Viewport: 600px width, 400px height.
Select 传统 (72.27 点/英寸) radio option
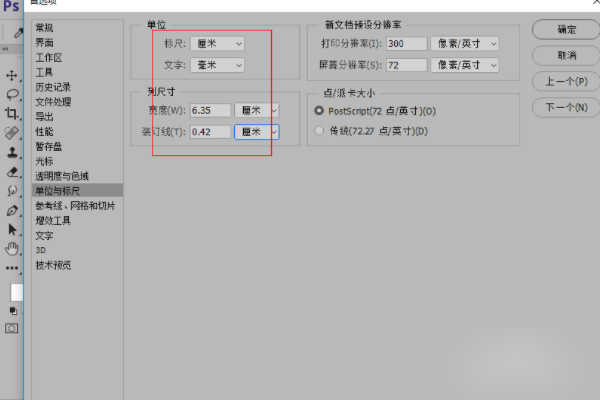coord(319,131)
